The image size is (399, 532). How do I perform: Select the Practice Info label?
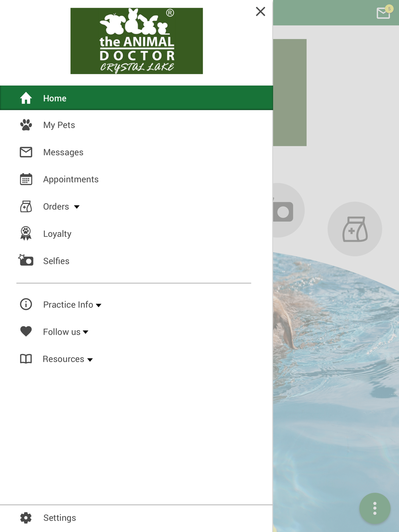coord(68,305)
